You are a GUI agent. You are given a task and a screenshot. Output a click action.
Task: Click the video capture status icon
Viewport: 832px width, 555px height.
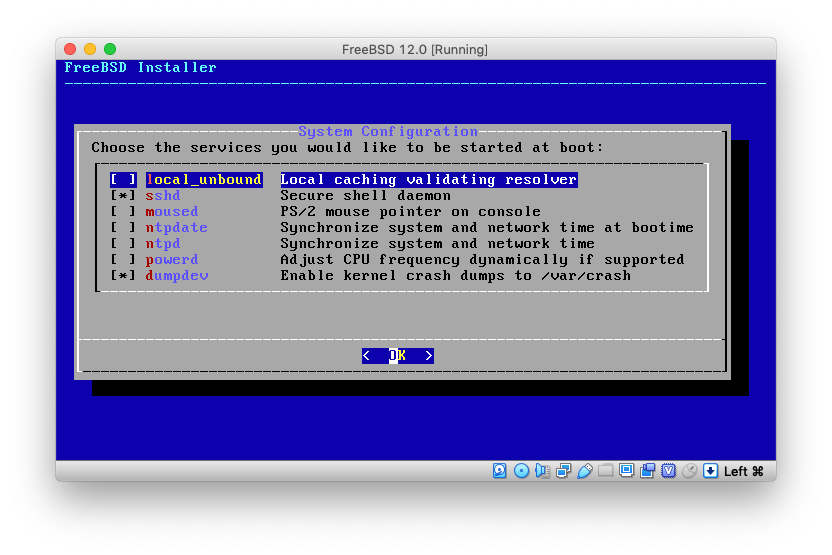click(648, 471)
